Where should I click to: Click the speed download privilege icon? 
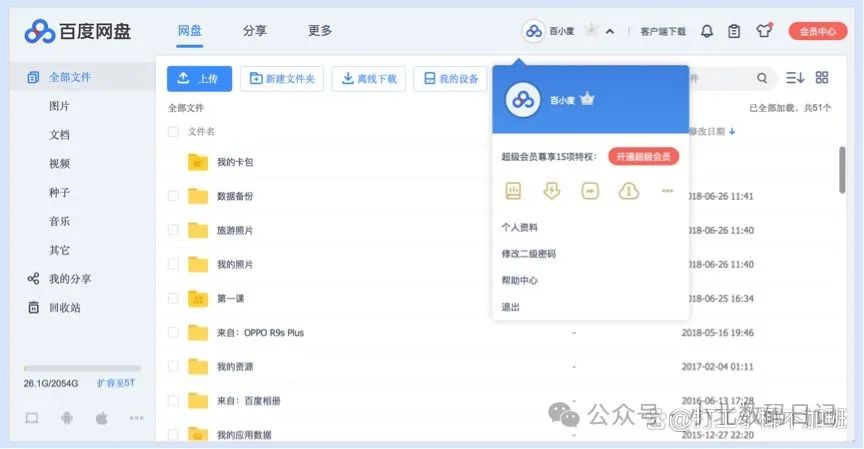coord(552,191)
